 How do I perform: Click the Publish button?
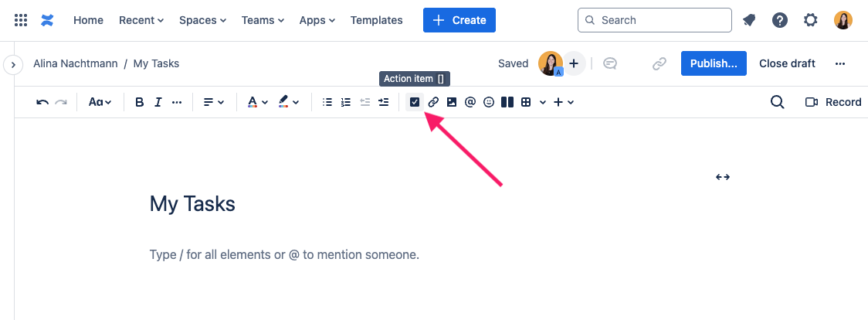714,63
